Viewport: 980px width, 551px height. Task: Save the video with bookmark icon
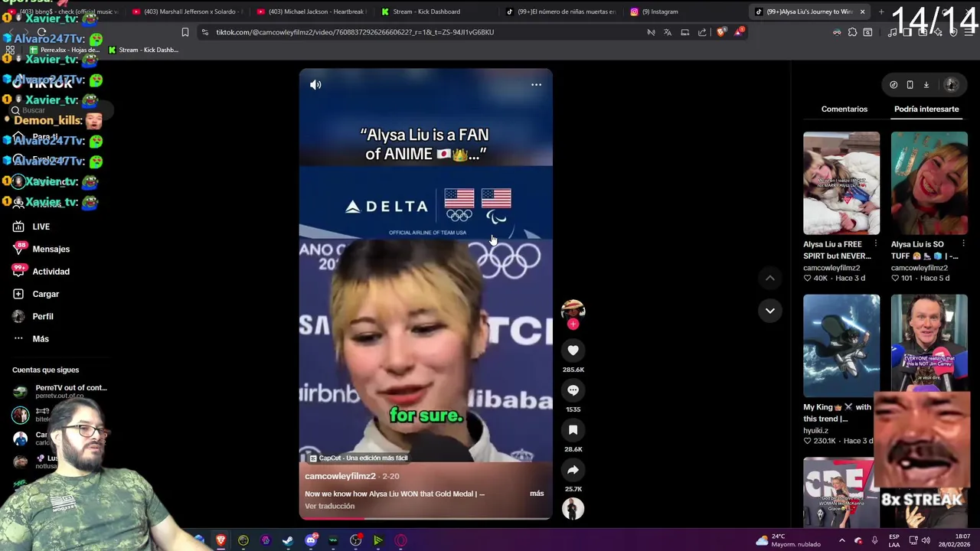[x=573, y=430]
